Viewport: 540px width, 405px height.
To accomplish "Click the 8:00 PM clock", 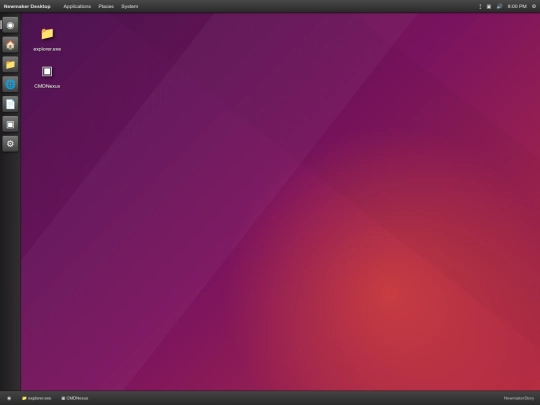I will click(x=517, y=6).
